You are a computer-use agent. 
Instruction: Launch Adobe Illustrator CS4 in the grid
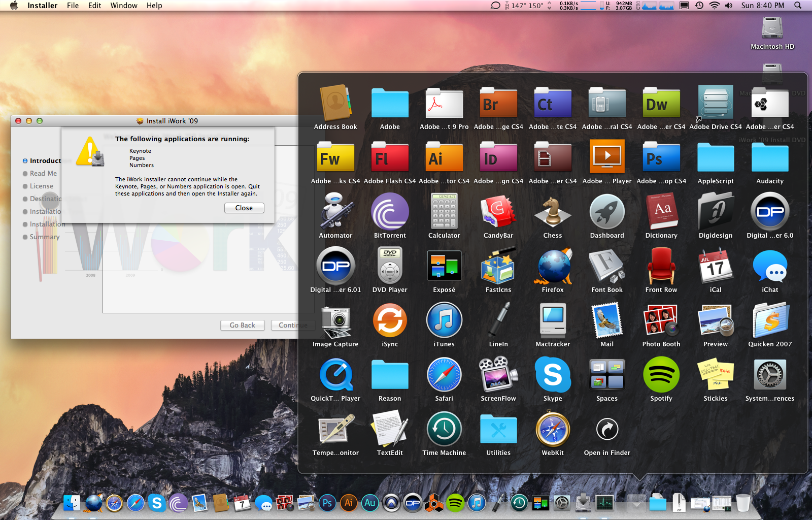pyautogui.click(x=444, y=157)
